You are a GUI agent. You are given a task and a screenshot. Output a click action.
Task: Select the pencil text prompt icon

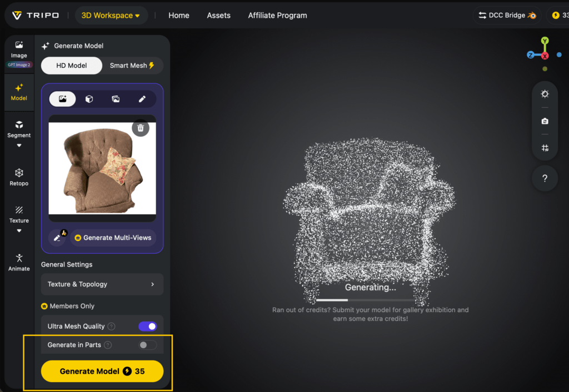tap(142, 99)
